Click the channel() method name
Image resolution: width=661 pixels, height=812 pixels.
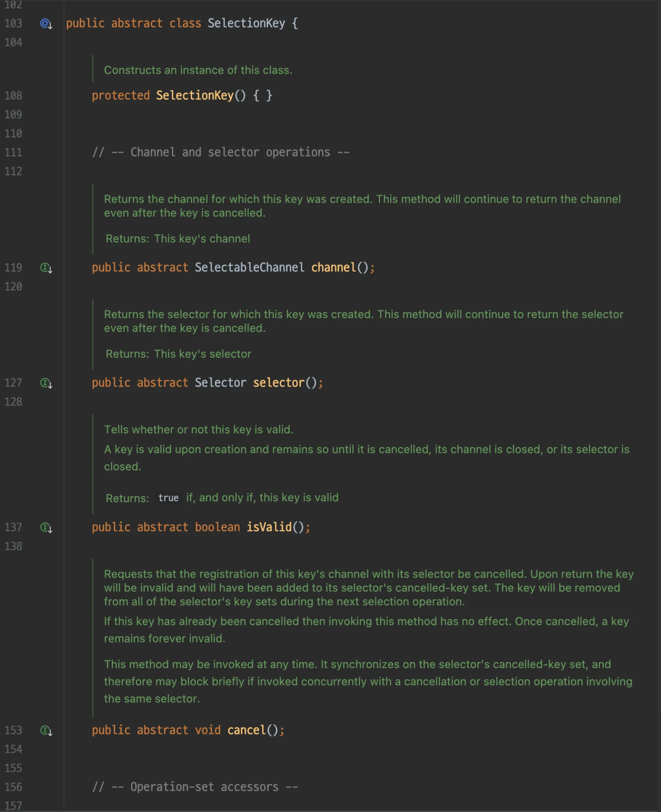point(333,268)
